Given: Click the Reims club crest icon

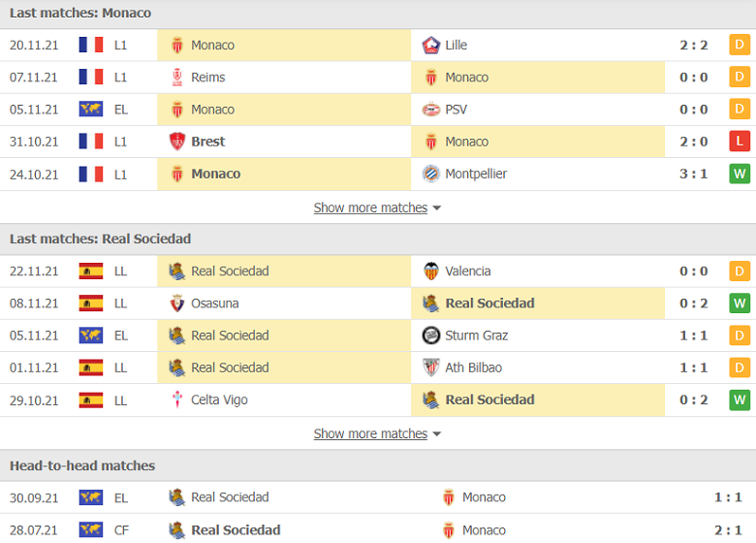Looking at the screenshot, I should [177, 78].
